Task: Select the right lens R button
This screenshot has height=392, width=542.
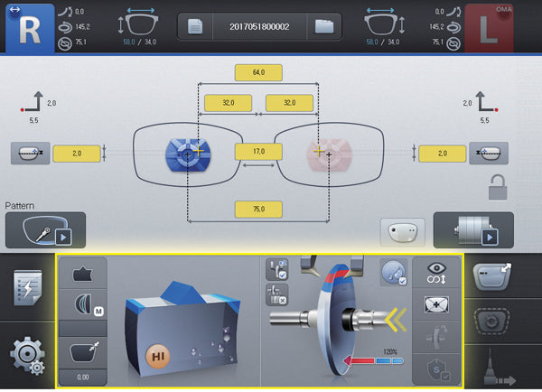Action: 29,27
